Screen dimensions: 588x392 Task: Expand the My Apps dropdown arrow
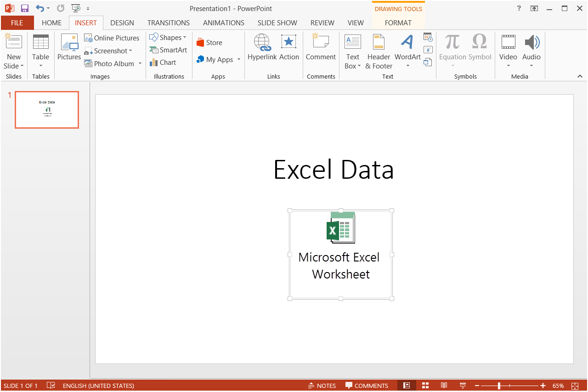click(x=239, y=60)
